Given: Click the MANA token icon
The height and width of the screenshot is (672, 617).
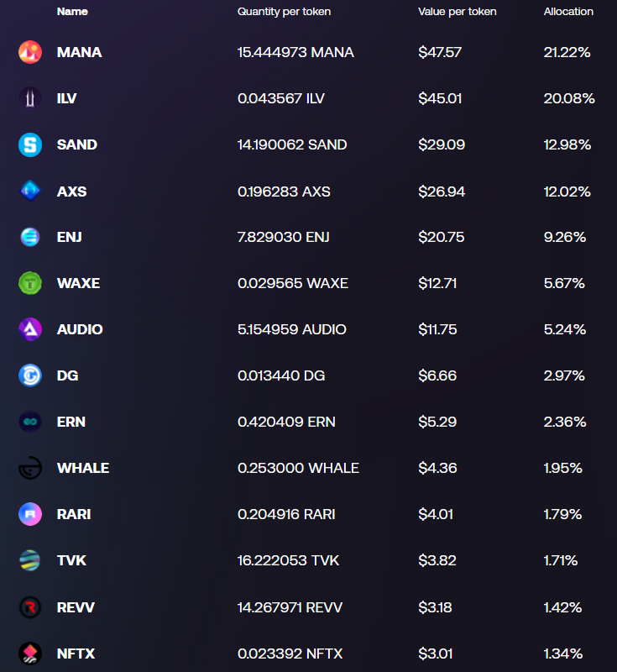Looking at the screenshot, I should pos(30,52).
